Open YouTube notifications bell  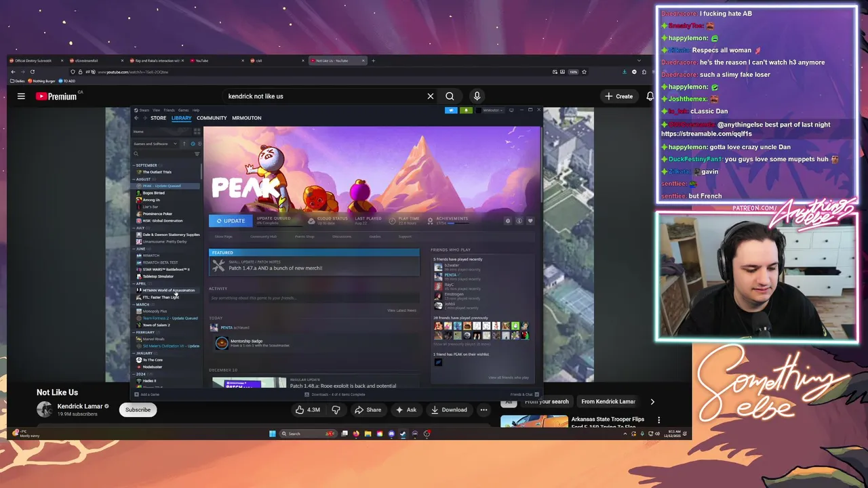(x=650, y=96)
